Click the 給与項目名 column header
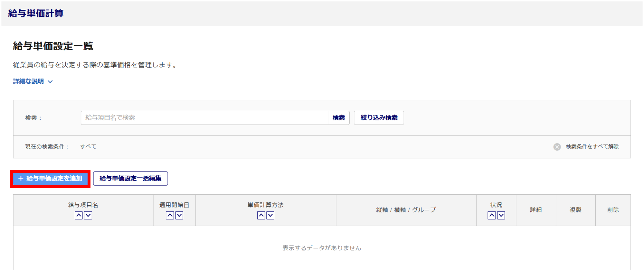Viewport: 644px width, 279px height. click(x=83, y=205)
